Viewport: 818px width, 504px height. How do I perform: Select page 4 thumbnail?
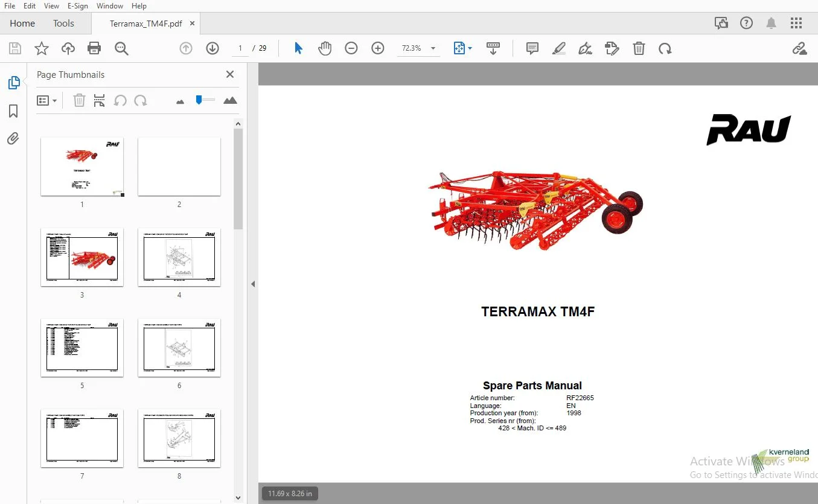click(179, 257)
